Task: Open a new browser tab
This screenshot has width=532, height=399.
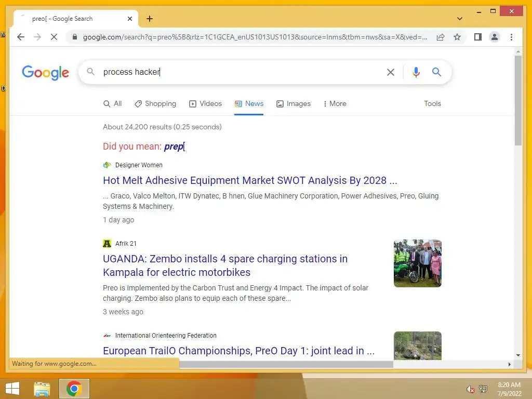Action: 150,19
